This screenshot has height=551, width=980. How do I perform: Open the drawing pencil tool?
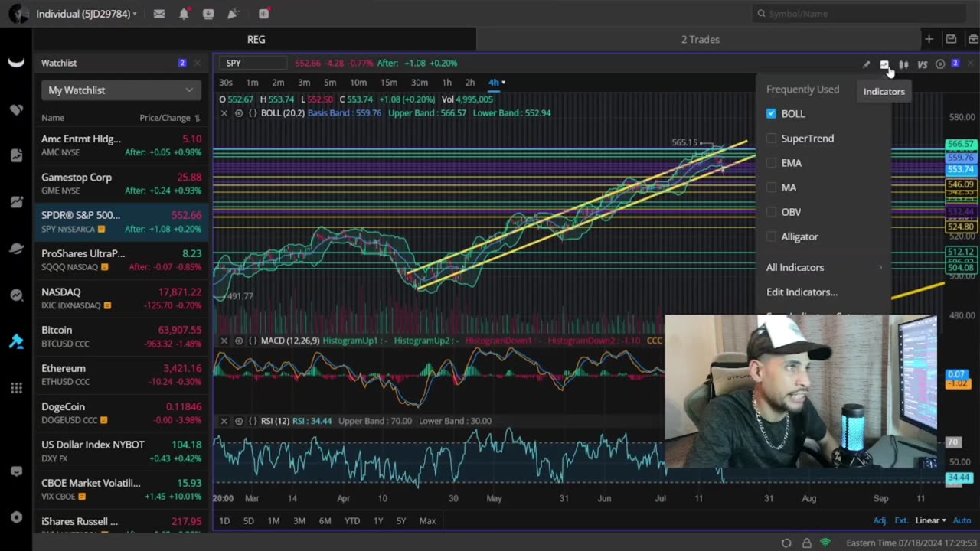click(x=866, y=64)
